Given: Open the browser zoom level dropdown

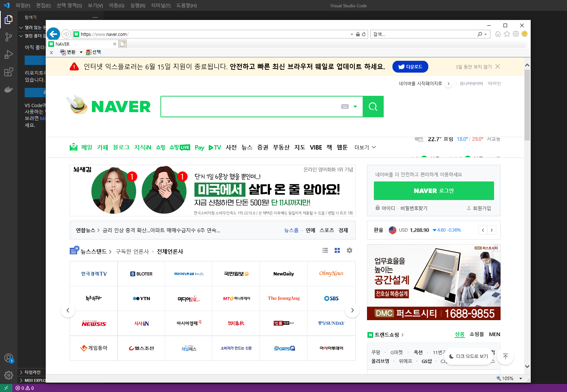Looking at the screenshot, I should pos(521,379).
